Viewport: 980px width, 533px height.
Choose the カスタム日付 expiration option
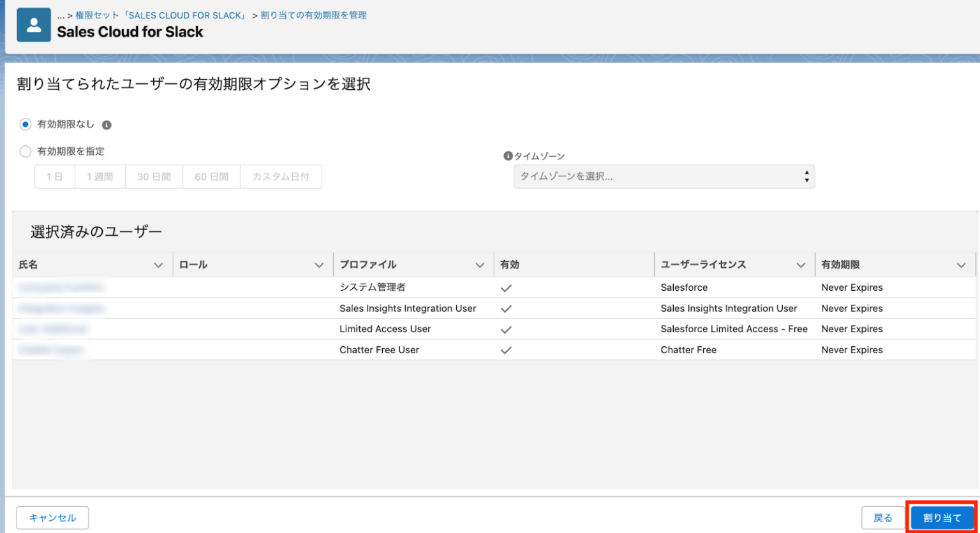point(281,177)
